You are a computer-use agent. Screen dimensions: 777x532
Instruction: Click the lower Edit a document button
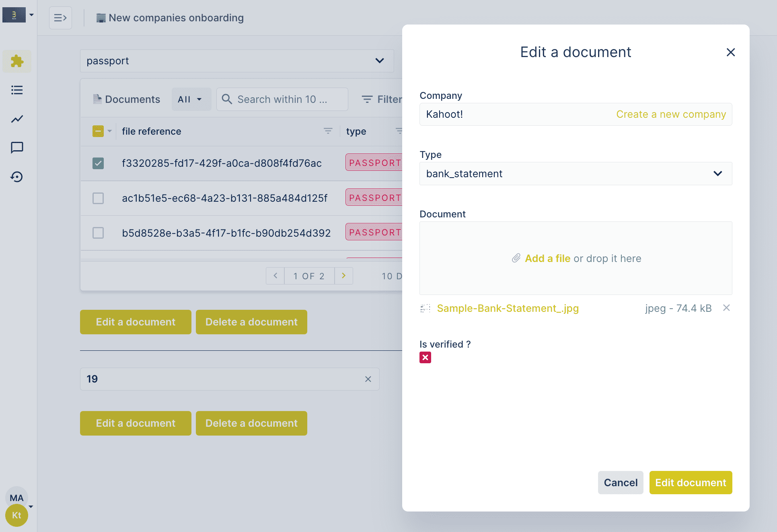(136, 423)
